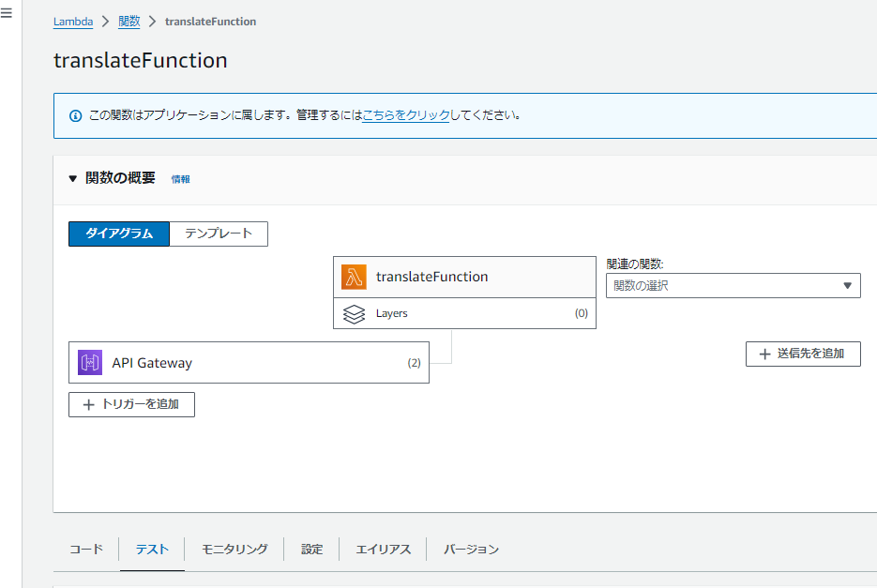Switch to テンプレート view toggle
This screenshot has width=877, height=588.
(x=219, y=234)
